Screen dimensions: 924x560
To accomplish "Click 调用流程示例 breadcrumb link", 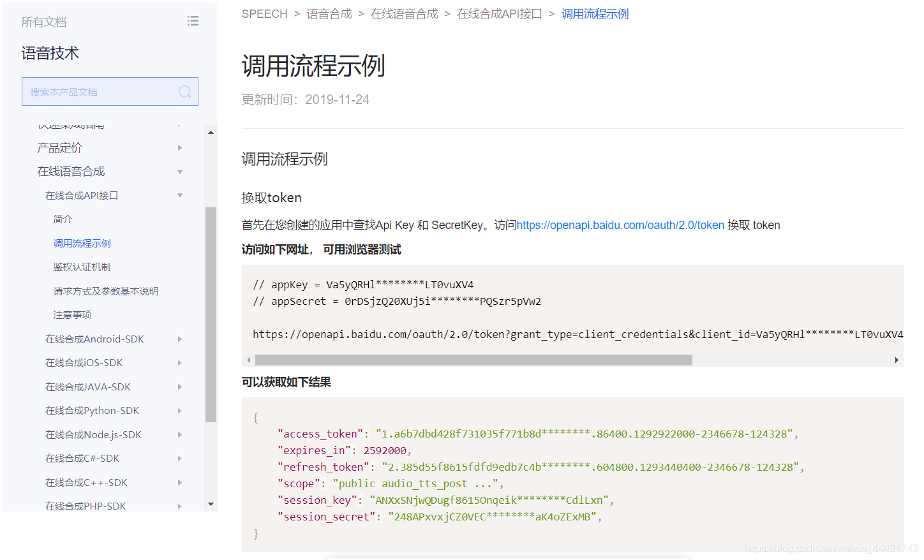I will [595, 14].
